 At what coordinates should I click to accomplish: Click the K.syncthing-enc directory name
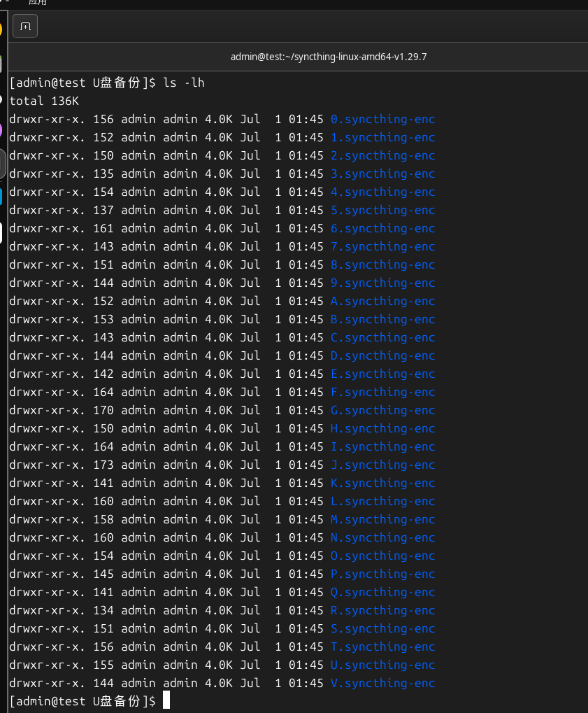click(382, 483)
